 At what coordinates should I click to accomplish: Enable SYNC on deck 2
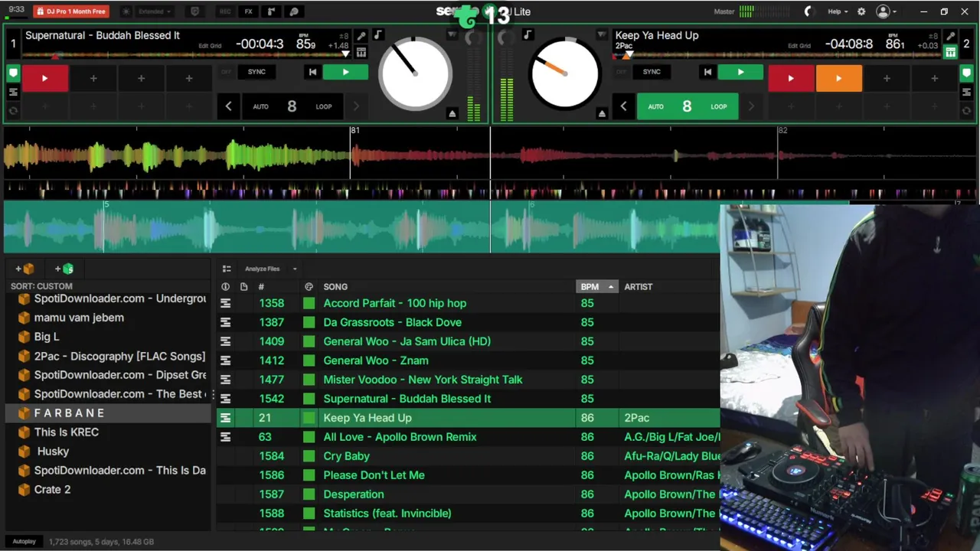pyautogui.click(x=652, y=72)
